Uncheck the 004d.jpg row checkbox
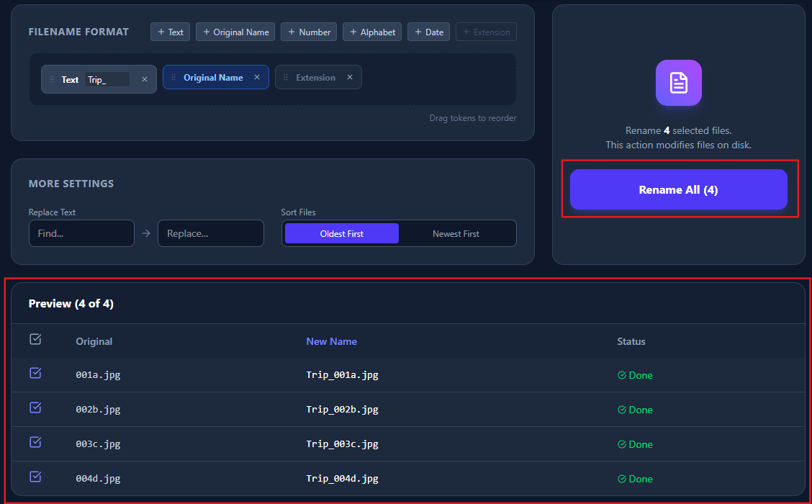The height and width of the screenshot is (504, 812). tap(35, 477)
